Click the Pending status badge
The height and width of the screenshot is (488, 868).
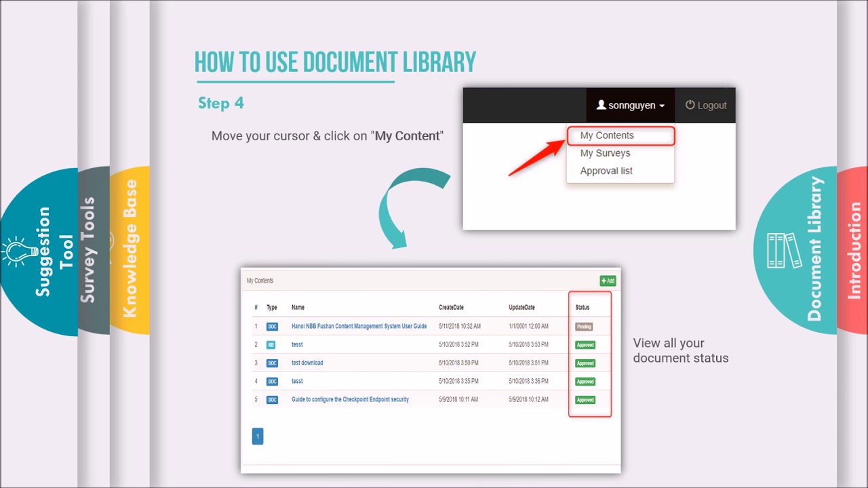pyautogui.click(x=584, y=327)
